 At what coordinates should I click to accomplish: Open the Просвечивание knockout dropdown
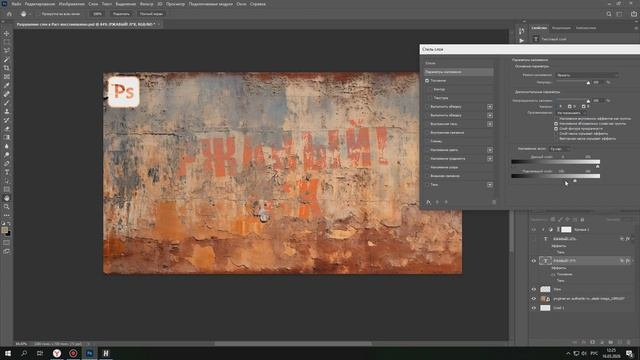pyautogui.click(x=572, y=113)
